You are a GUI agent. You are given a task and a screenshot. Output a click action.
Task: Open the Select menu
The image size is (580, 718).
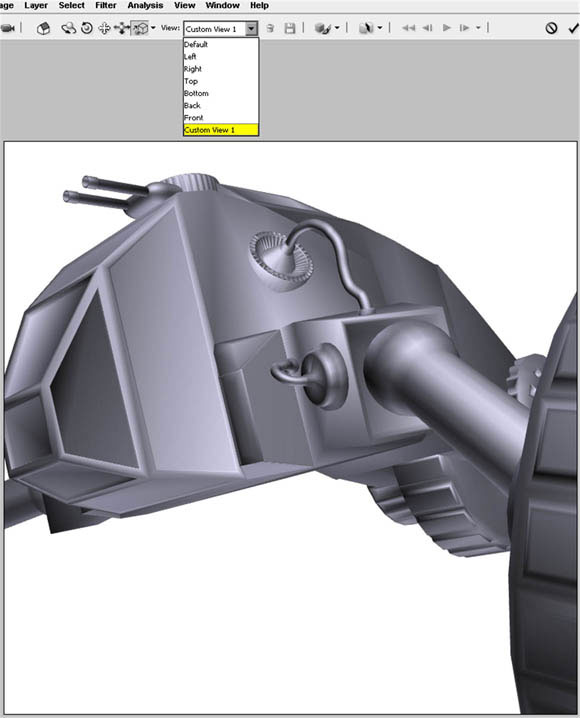pyautogui.click(x=71, y=5)
